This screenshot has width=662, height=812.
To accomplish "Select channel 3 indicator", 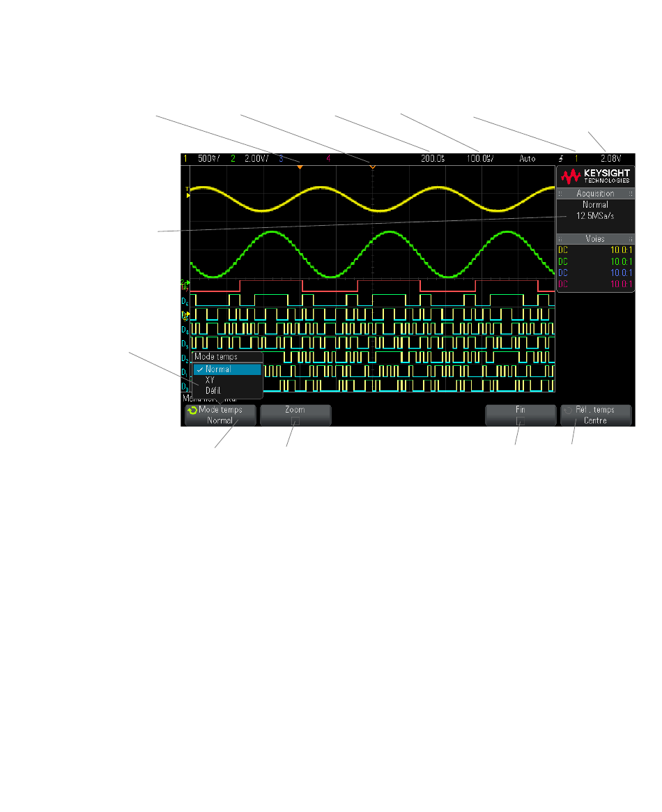I will [281, 158].
